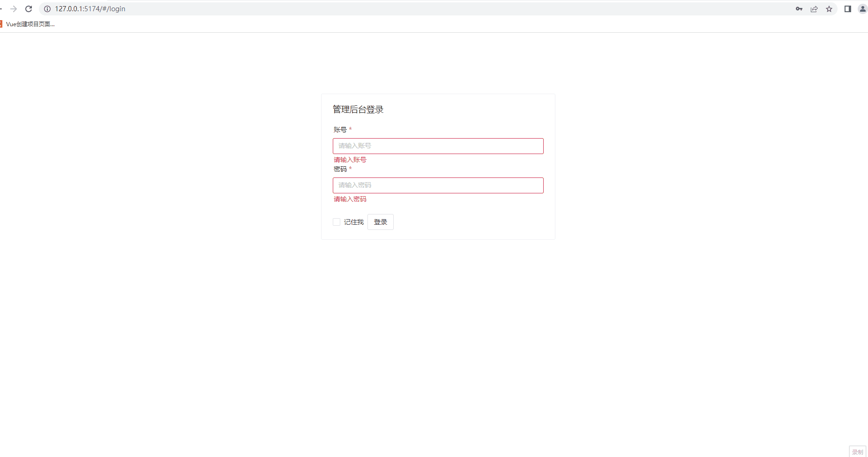Click inside the 请输入账号 account field
Viewport: 868px width, 457px height.
pyautogui.click(x=437, y=146)
